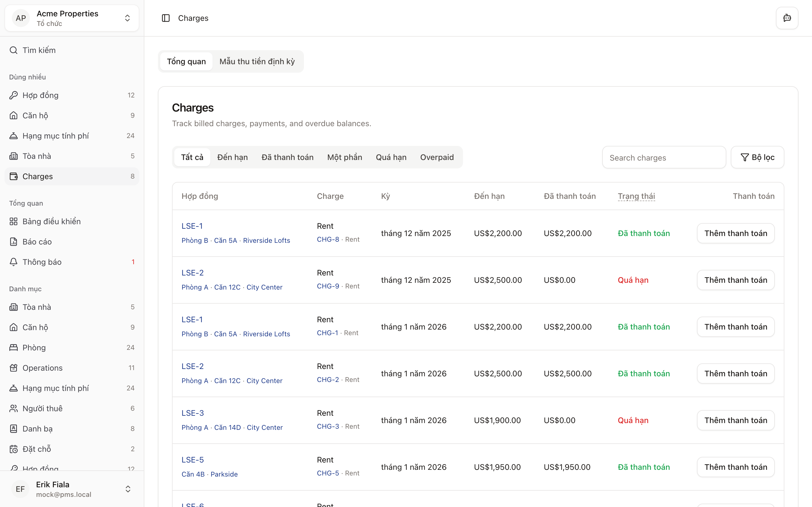Switch to Mẫu thu tiền định kỳ tab
812x507 pixels.
(257, 62)
